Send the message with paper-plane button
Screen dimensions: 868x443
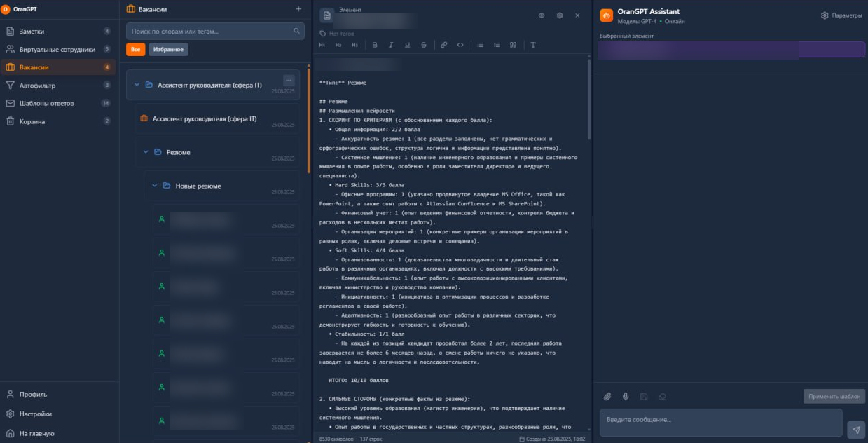point(856,429)
